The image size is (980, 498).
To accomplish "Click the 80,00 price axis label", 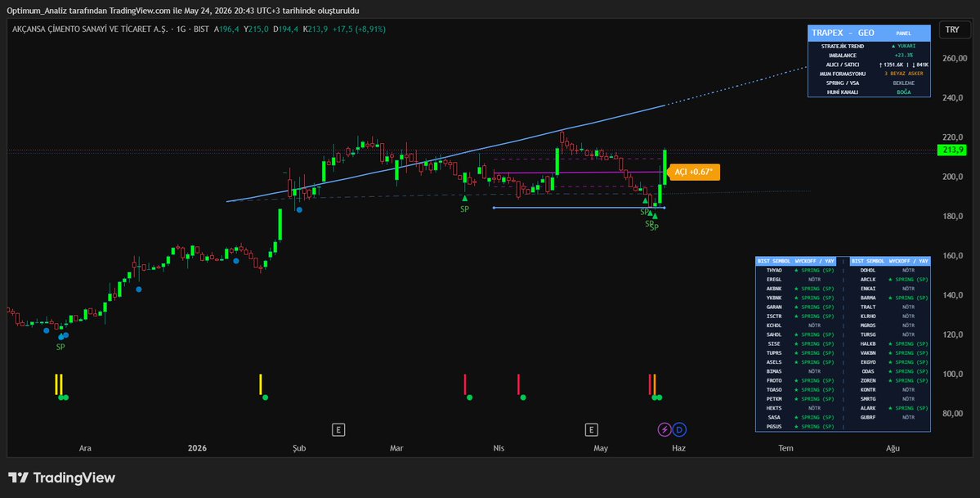I will (952, 414).
